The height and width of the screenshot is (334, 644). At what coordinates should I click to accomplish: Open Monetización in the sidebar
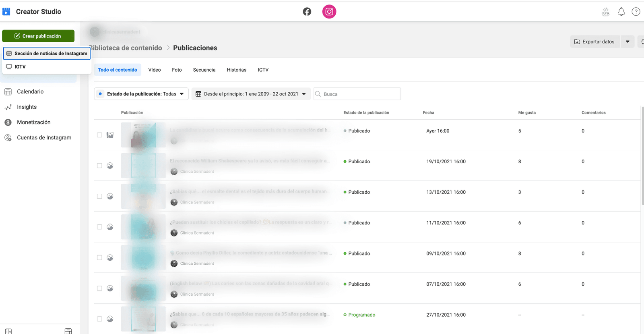tap(33, 122)
